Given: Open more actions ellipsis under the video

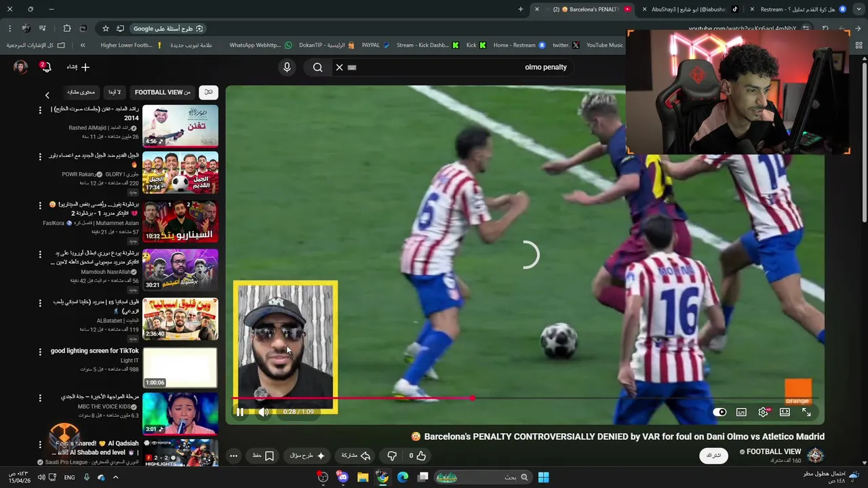Looking at the screenshot, I should [233, 456].
